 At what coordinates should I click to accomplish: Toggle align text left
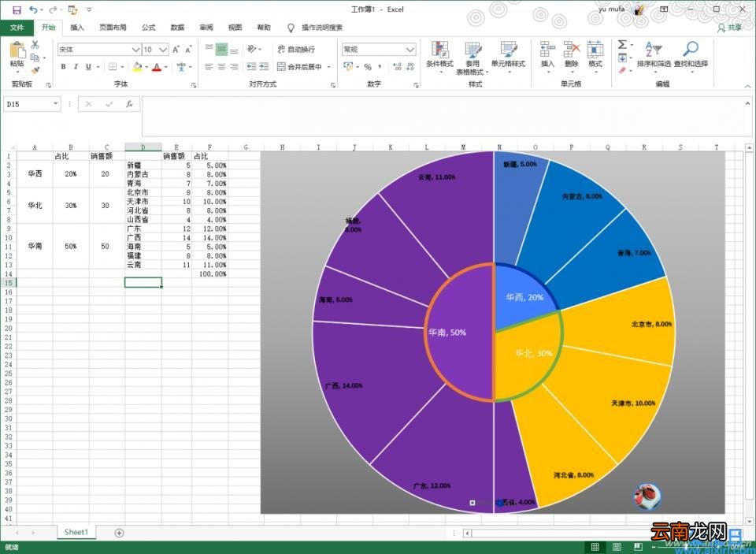[x=209, y=67]
